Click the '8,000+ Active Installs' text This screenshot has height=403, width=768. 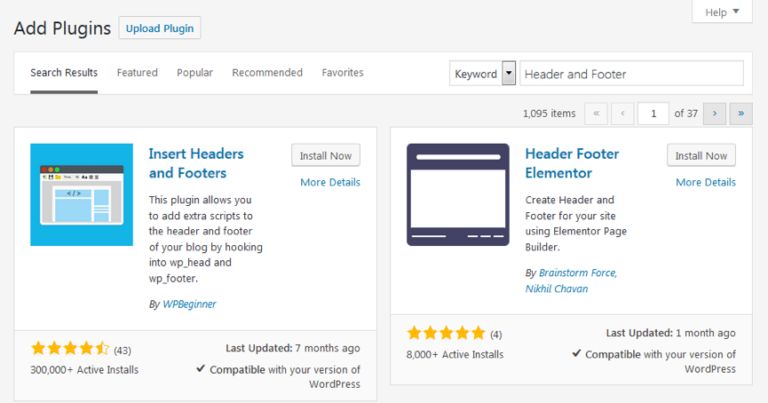pyautogui.click(x=455, y=355)
